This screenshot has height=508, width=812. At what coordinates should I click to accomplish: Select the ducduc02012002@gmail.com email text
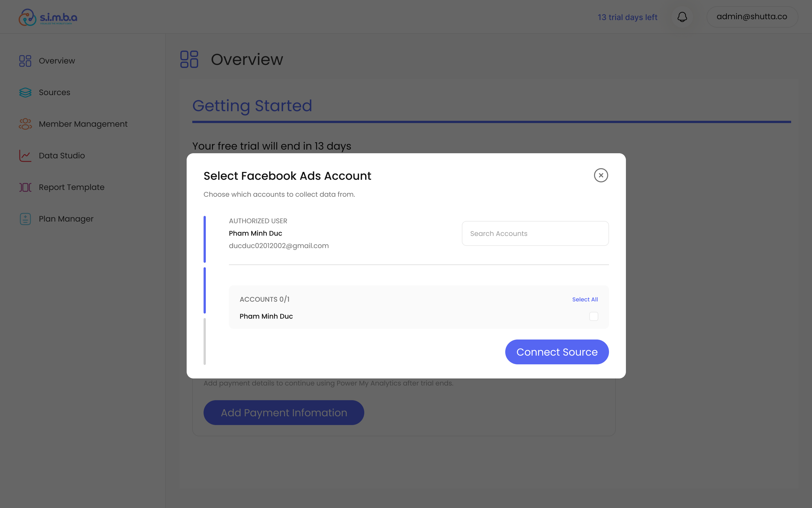tap(279, 246)
